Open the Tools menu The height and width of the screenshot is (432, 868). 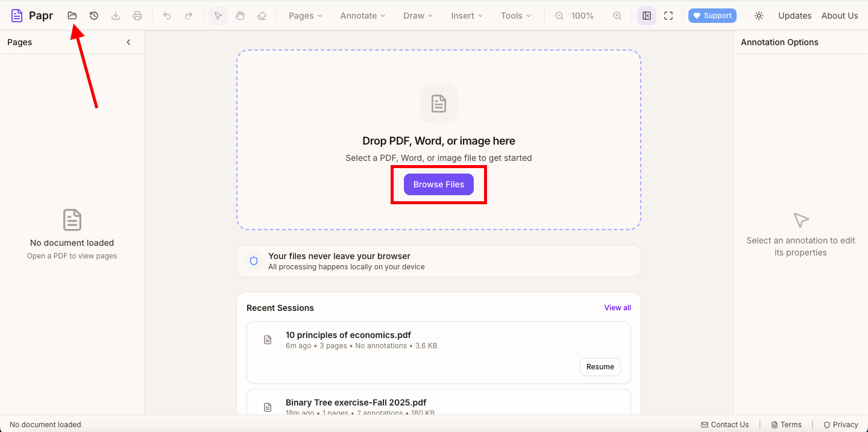[515, 16]
